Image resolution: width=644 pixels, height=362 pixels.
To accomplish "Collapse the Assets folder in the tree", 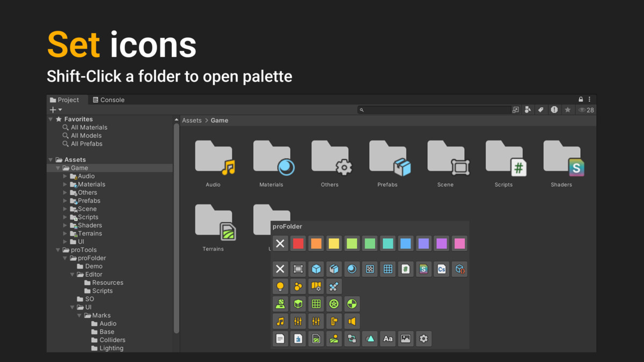I will point(50,159).
